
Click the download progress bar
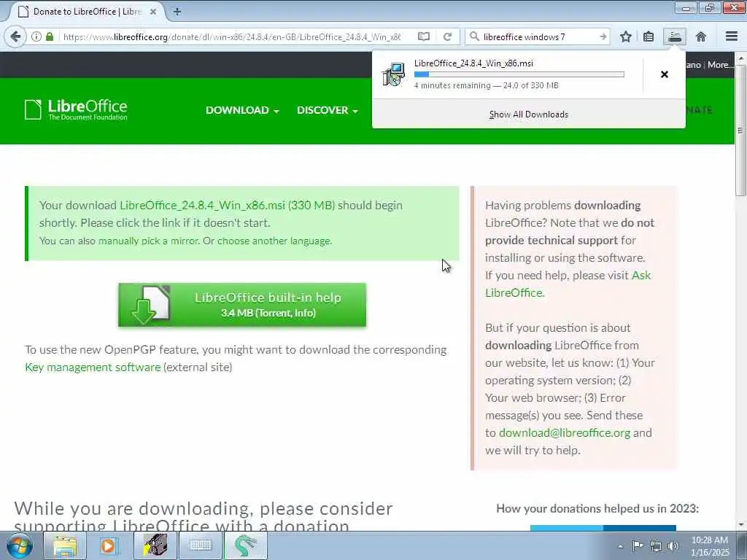(519, 74)
